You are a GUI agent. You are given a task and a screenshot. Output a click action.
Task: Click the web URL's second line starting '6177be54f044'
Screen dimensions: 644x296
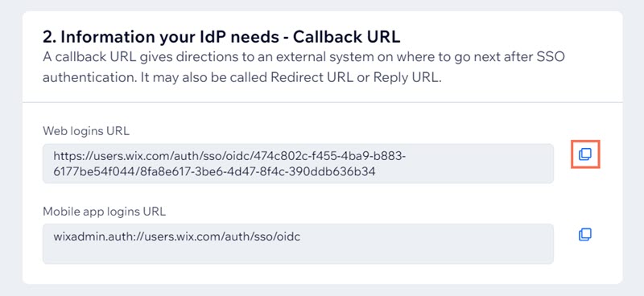pyautogui.click(x=214, y=171)
